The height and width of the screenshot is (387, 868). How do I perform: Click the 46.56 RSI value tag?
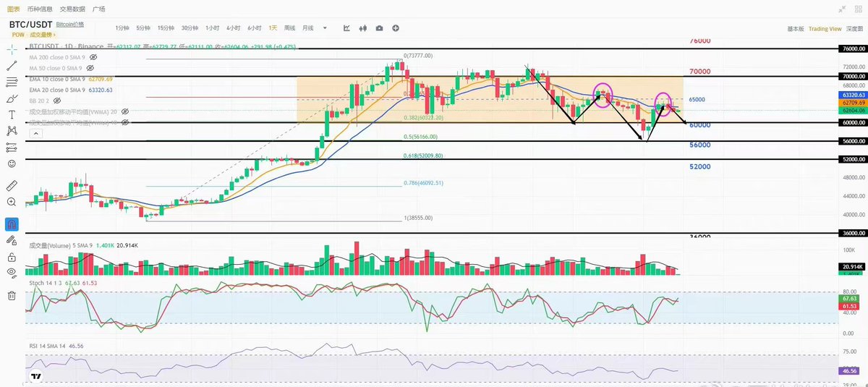click(x=848, y=370)
